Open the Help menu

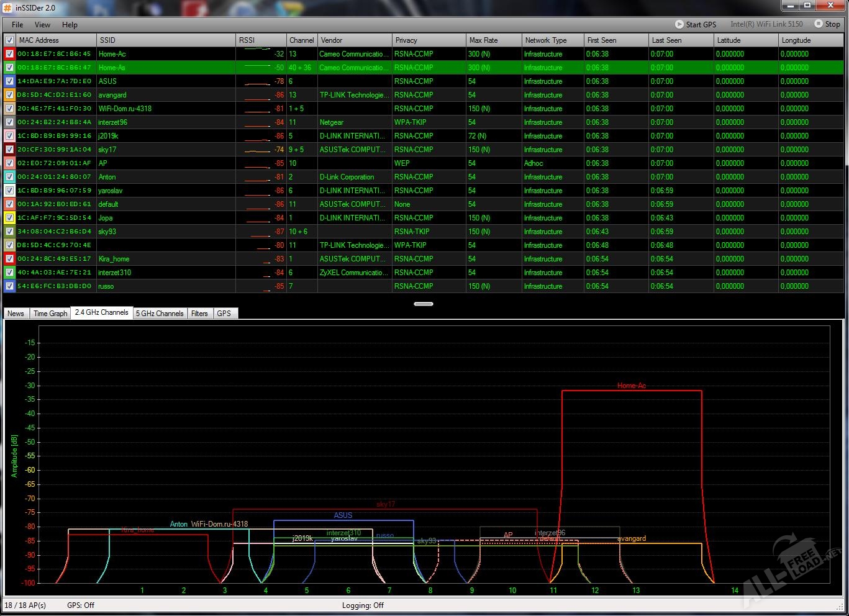[70, 25]
